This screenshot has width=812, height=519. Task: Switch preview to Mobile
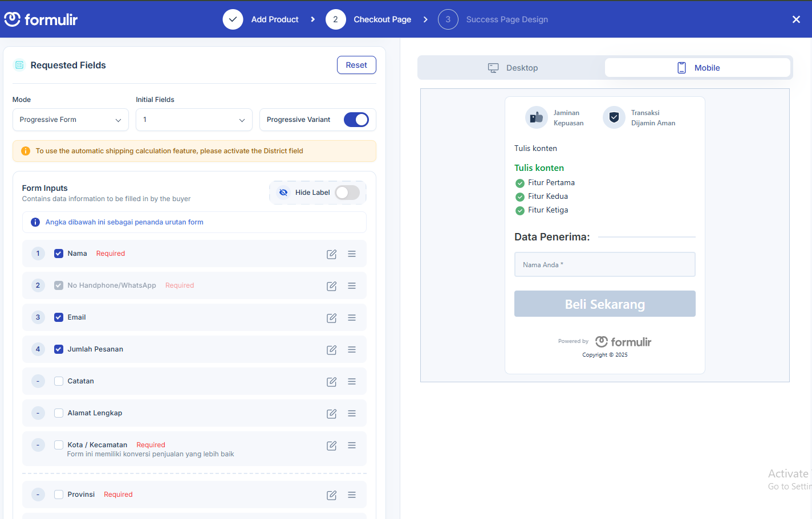click(x=698, y=68)
